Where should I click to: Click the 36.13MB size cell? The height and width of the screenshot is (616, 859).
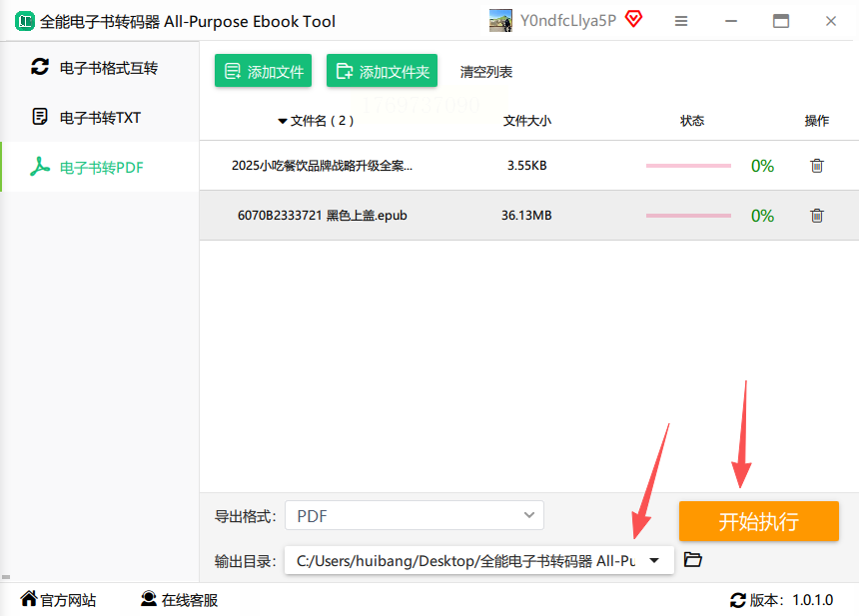click(526, 216)
